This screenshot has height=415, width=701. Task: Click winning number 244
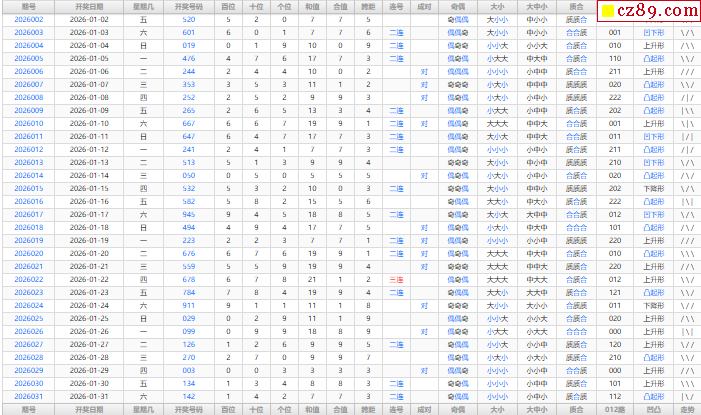tap(189, 72)
